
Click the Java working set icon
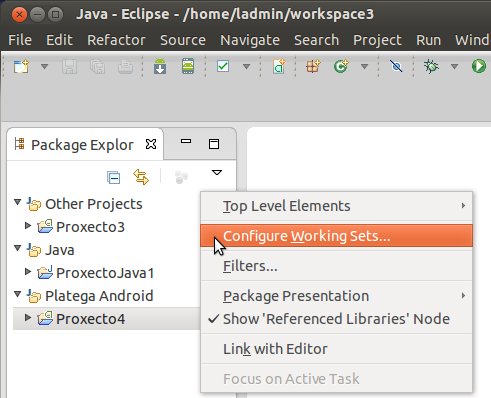pyautogui.click(x=34, y=250)
